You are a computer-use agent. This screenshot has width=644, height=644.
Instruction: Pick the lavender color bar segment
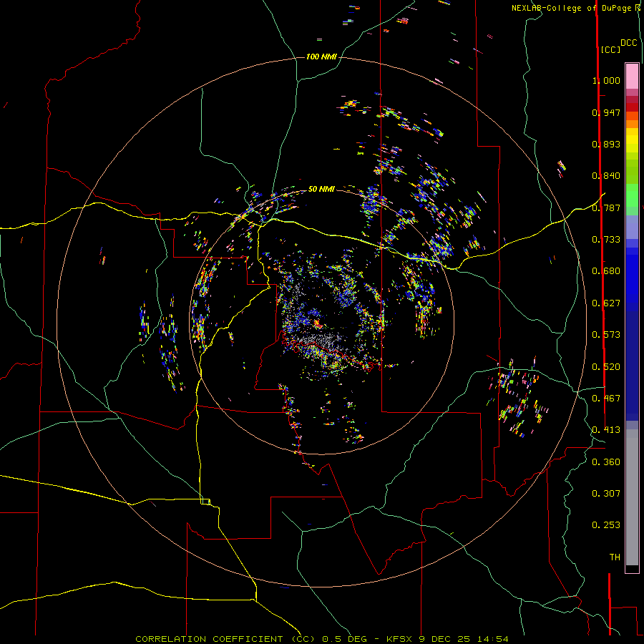[x=632, y=228]
